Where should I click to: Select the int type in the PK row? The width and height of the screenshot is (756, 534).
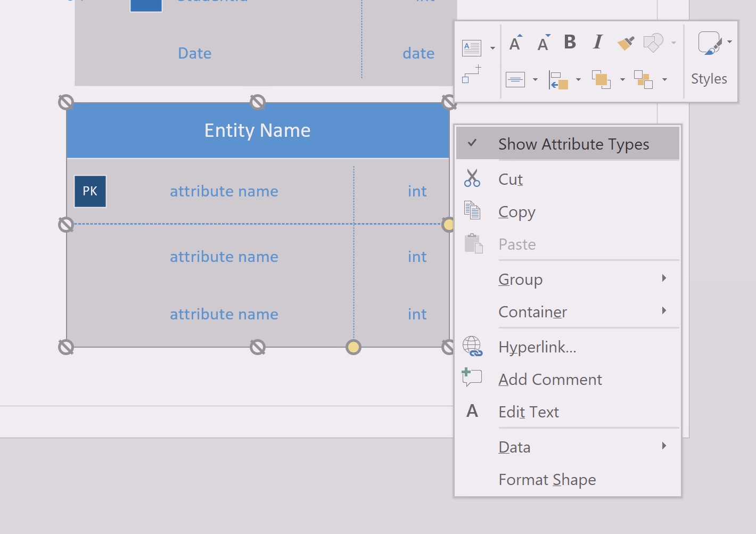417,191
